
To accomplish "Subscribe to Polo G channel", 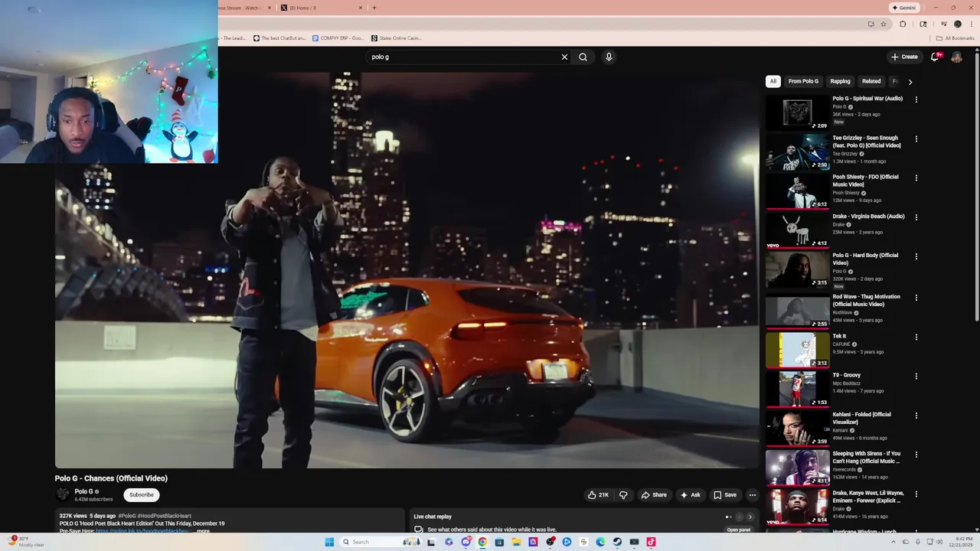I will click(x=142, y=495).
